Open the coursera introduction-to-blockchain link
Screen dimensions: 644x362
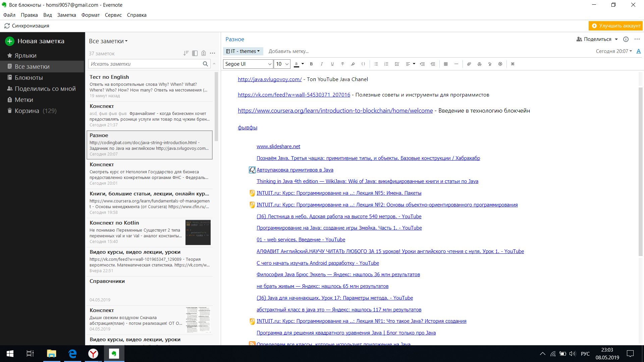coord(335,111)
